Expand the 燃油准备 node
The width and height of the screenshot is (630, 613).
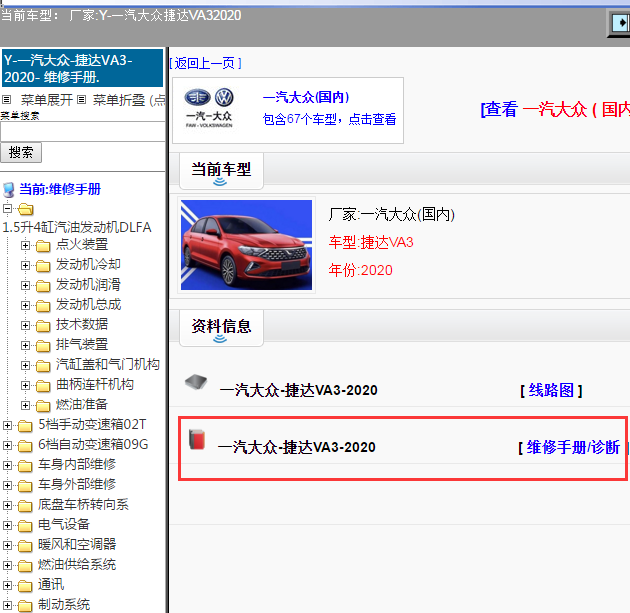pyautogui.click(x=25, y=405)
